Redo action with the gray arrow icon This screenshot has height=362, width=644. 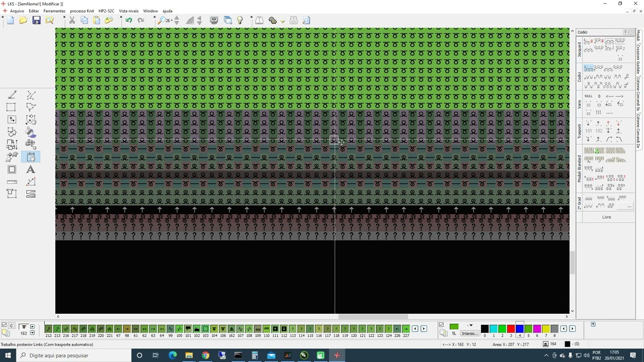click(x=141, y=20)
